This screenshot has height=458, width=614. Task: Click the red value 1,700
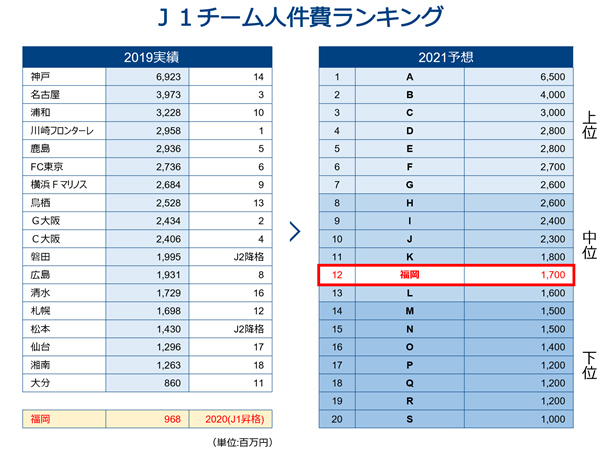coord(553,275)
